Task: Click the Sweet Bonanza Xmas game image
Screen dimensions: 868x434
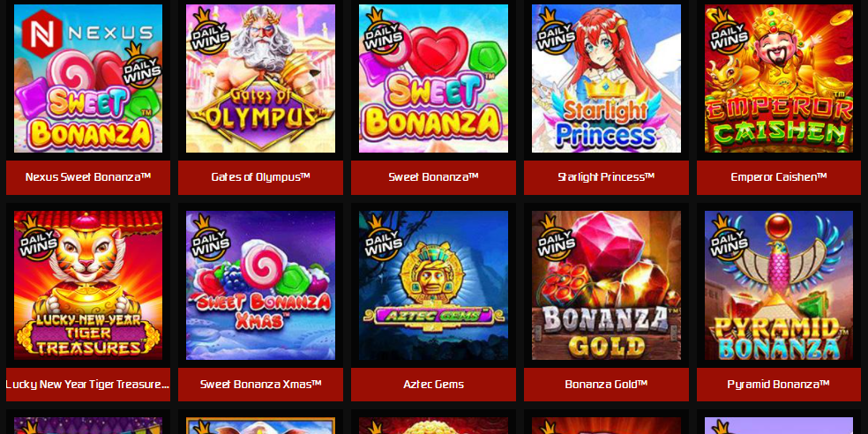Action: click(261, 285)
